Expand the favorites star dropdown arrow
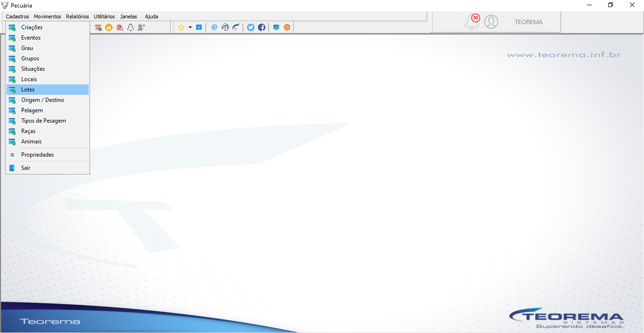 (190, 27)
